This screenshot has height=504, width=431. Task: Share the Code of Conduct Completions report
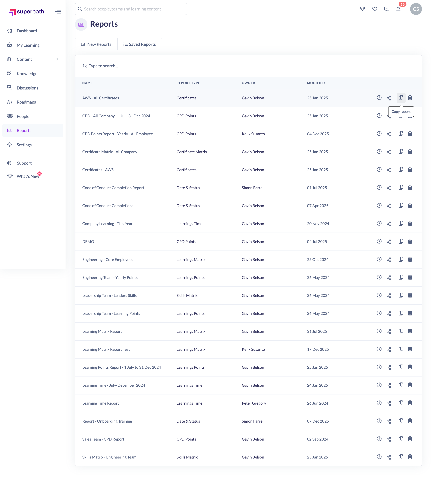click(389, 206)
